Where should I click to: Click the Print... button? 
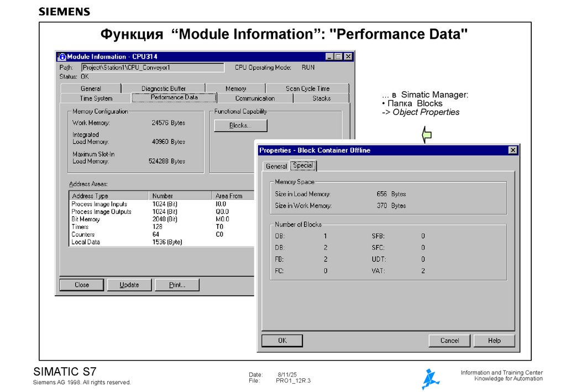tap(177, 285)
